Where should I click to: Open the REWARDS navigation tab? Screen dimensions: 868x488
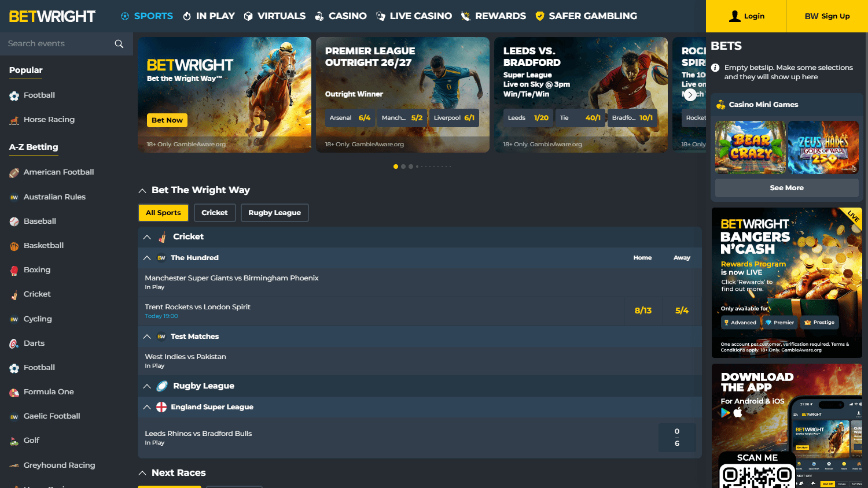[x=494, y=16]
